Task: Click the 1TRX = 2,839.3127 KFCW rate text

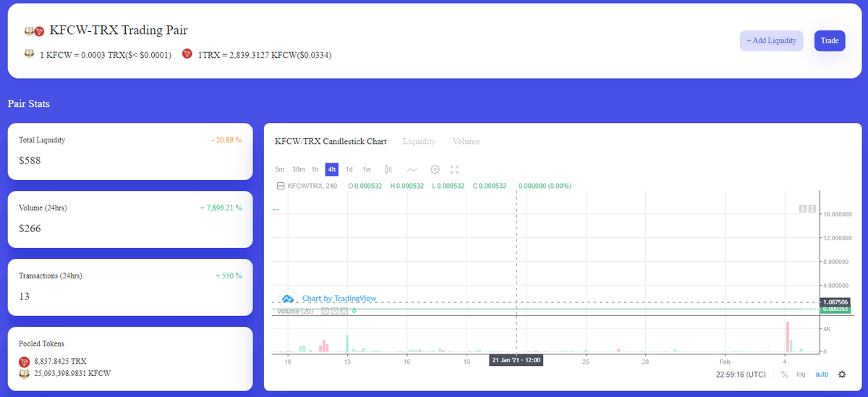Action: 264,54
